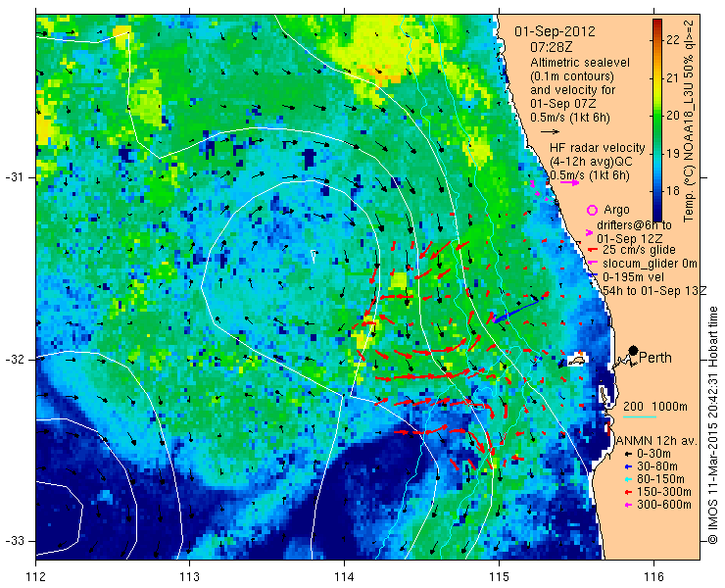
Task: Click the 150-300m depth label
Action: tap(664, 491)
